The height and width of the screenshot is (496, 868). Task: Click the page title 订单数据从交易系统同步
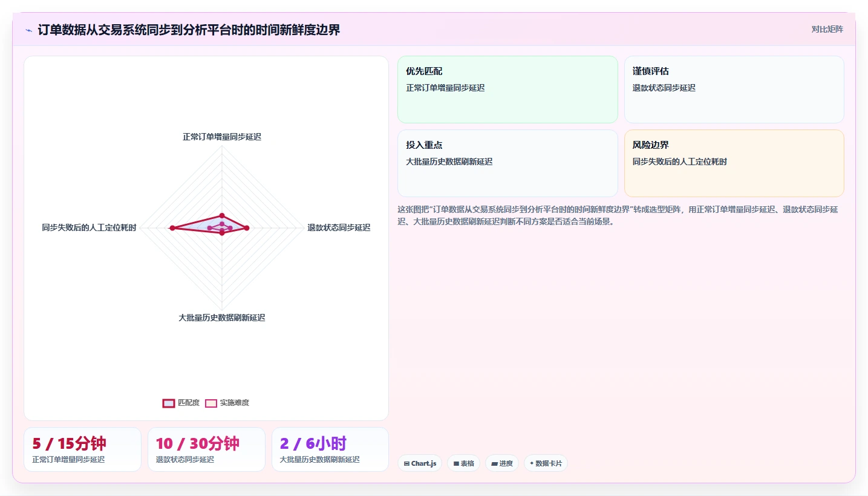click(x=189, y=30)
